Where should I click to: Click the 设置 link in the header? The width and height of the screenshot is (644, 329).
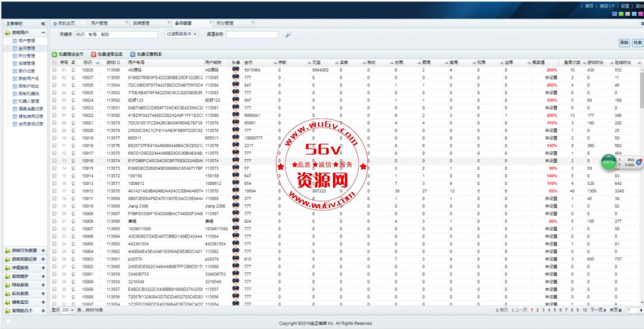tap(625, 6)
